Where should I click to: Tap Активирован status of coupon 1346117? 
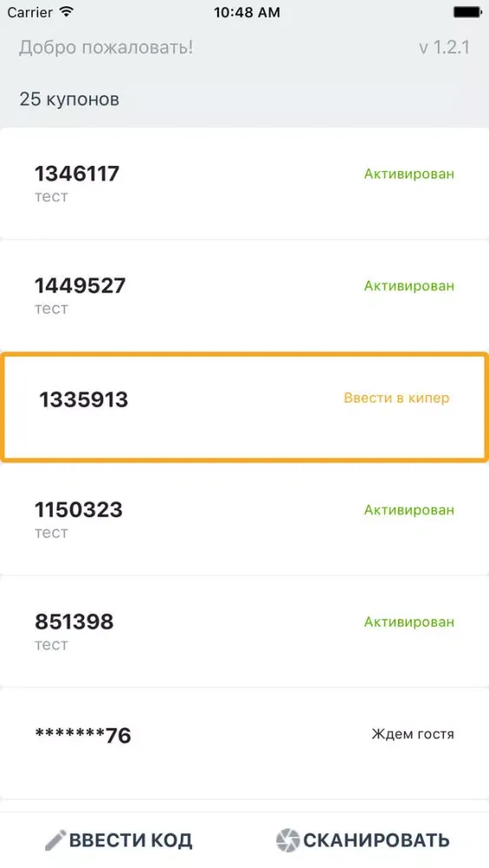pyautogui.click(x=409, y=174)
